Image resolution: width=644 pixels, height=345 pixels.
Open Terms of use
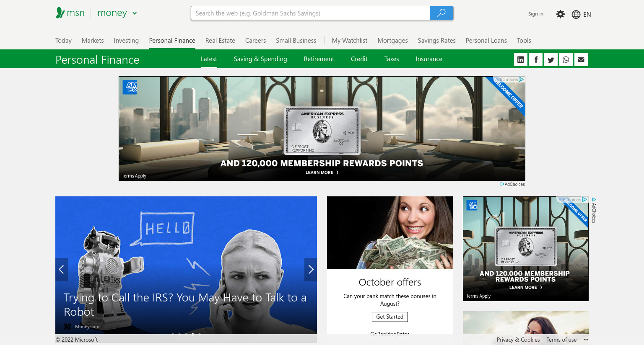(x=561, y=340)
